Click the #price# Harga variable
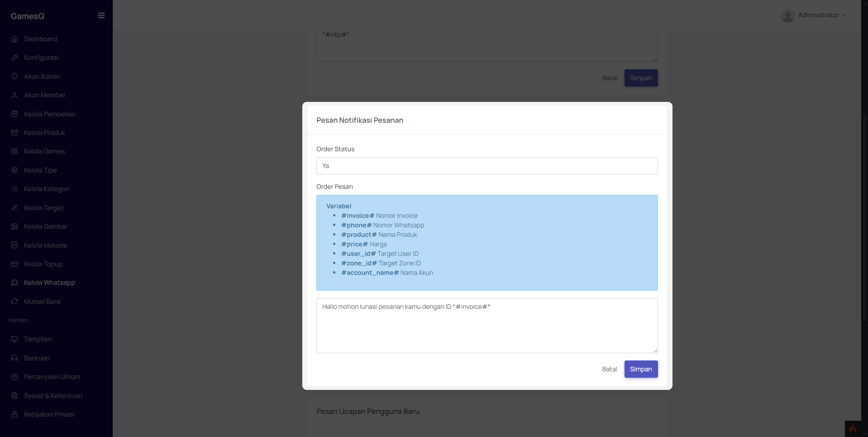This screenshot has height=437, width=868. 364,244
